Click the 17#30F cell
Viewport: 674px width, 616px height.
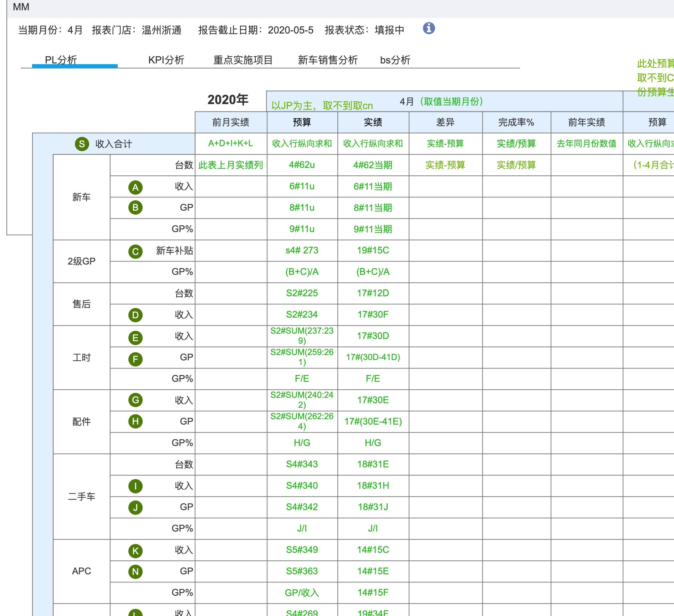373,315
